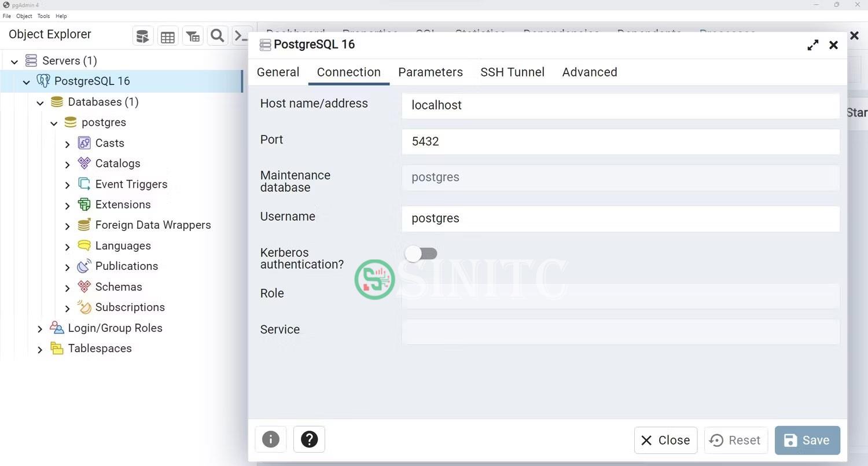The width and height of the screenshot is (868, 466).
Task: Click the Servers group icon
Action: pyautogui.click(x=31, y=61)
